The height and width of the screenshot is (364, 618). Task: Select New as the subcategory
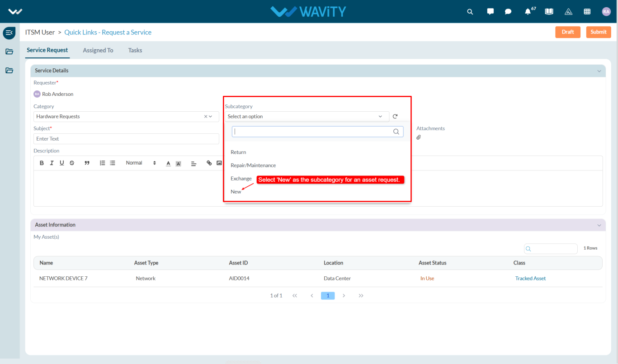point(236,192)
